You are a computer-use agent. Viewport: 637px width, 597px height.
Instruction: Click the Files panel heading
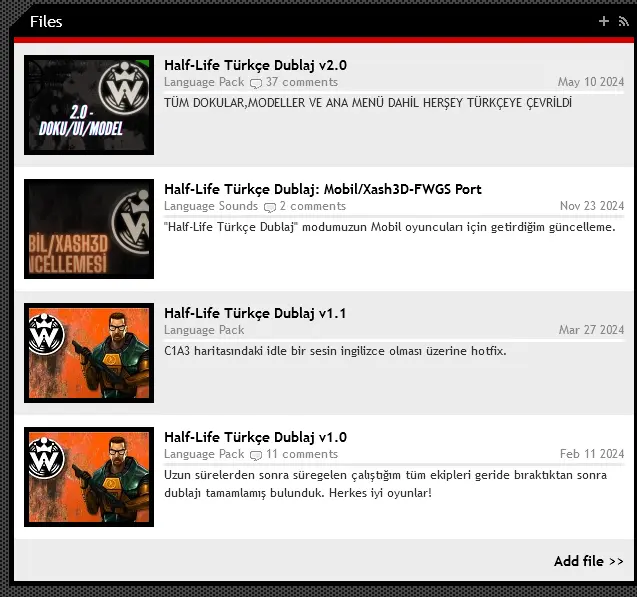(x=46, y=22)
